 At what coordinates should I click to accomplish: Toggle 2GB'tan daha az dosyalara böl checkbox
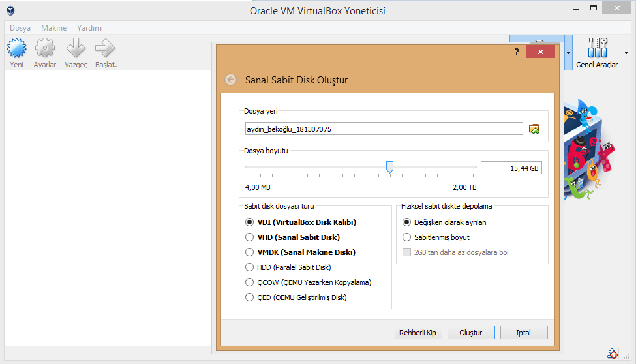tap(406, 252)
